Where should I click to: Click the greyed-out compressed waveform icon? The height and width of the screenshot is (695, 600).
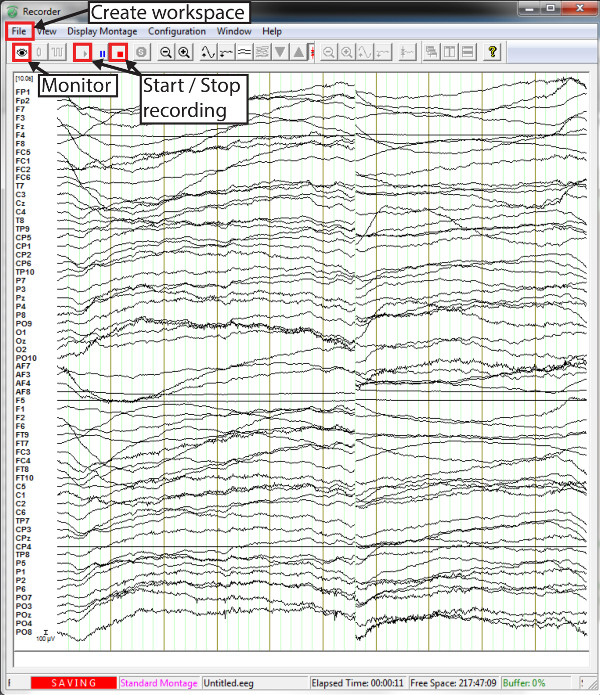383,52
